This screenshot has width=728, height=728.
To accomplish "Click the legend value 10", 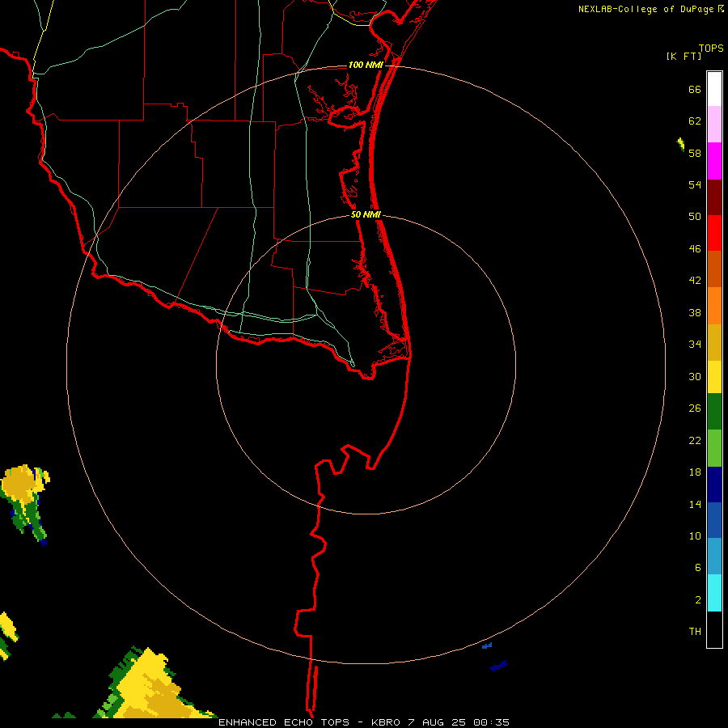I will [x=695, y=536].
